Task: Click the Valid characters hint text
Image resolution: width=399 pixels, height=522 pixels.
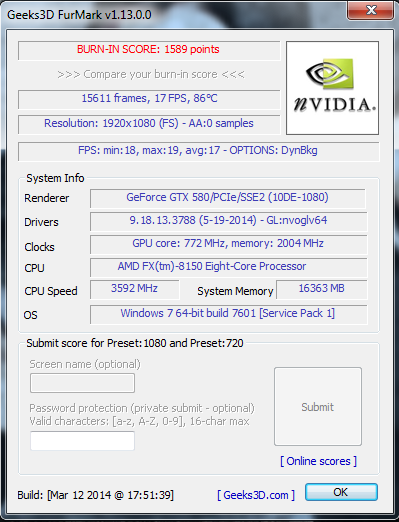Action: tap(139, 421)
